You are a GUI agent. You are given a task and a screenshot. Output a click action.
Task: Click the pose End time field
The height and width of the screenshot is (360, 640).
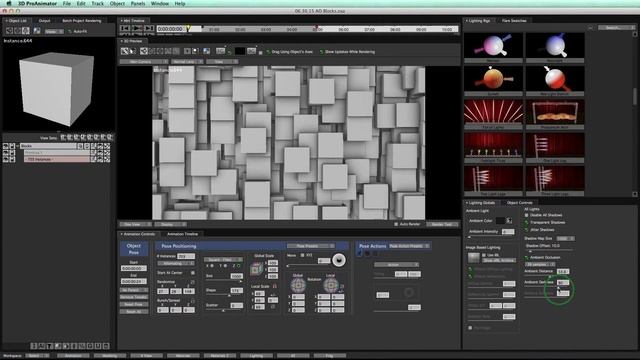point(133,281)
